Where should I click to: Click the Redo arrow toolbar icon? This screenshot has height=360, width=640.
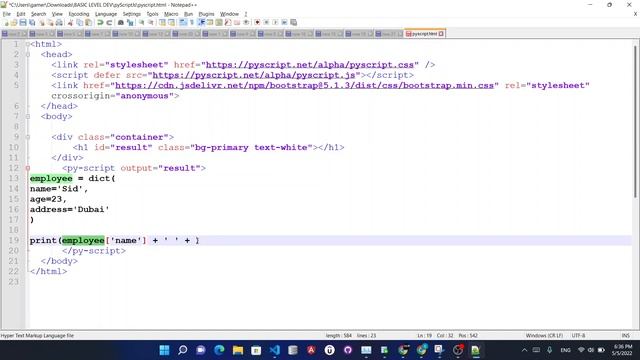point(109,22)
